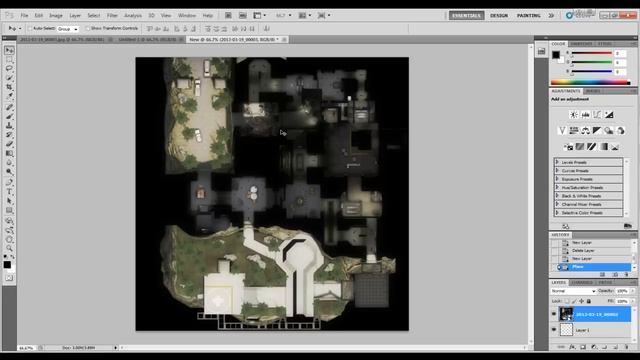640x360 pixels.
Task: Hide Layer 1 visibility eye
Action: tap(554, 329)
